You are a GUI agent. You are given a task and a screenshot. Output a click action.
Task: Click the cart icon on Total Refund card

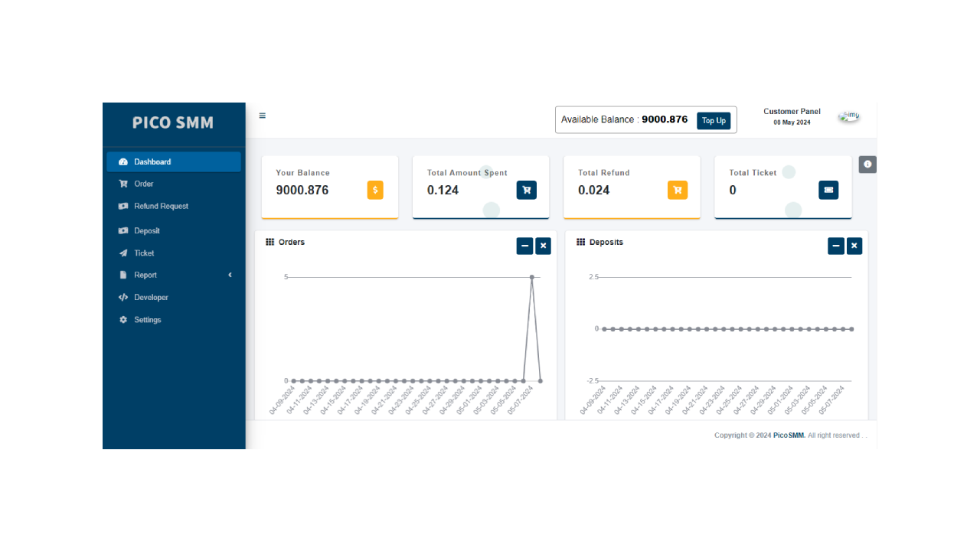click(678, 190)
